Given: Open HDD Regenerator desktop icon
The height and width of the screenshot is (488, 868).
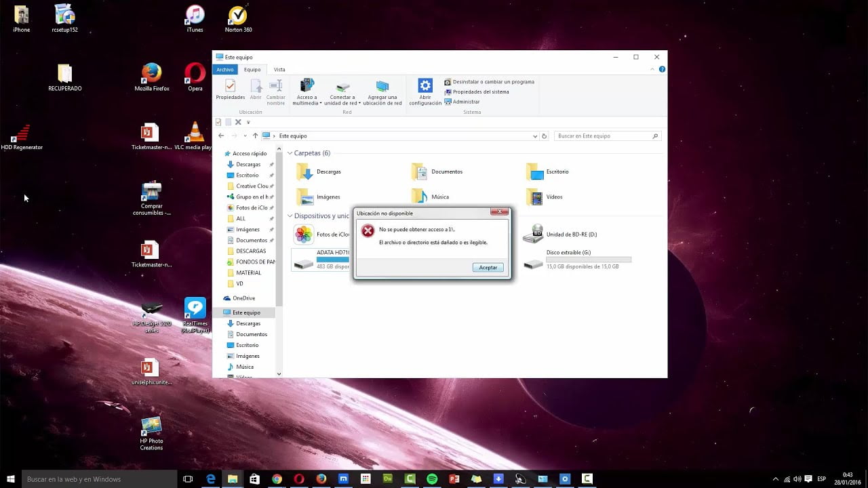Looking at the screenshot, I should click(x=22, y=136).
